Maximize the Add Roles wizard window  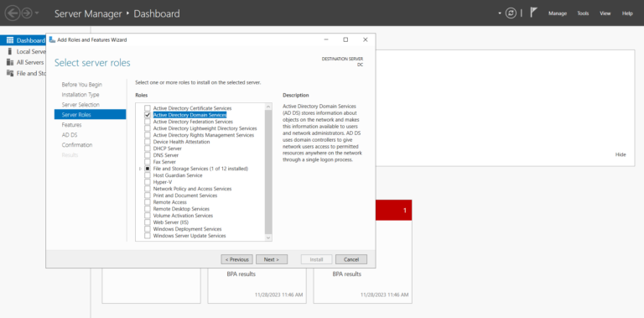coord(345,39)
